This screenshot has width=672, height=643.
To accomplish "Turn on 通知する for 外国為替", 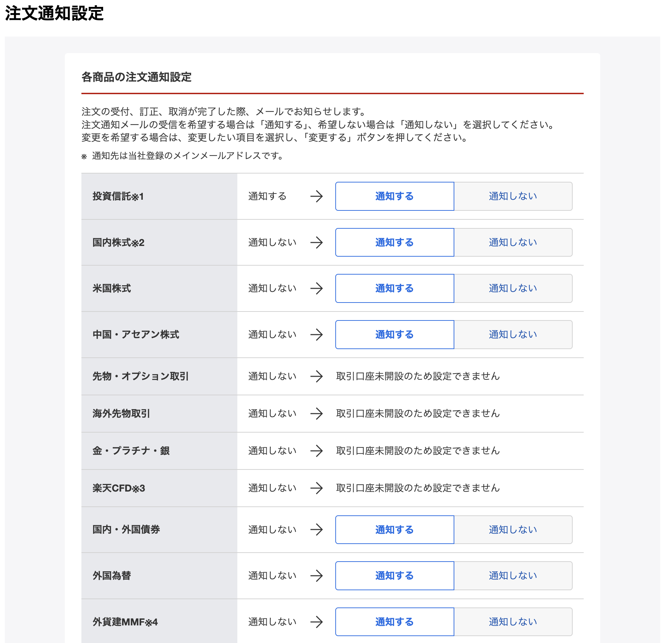I will (395, 576).
